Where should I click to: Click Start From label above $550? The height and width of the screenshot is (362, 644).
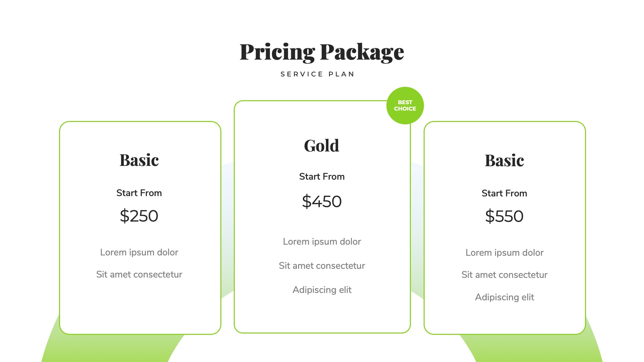(x=504, y=193)
